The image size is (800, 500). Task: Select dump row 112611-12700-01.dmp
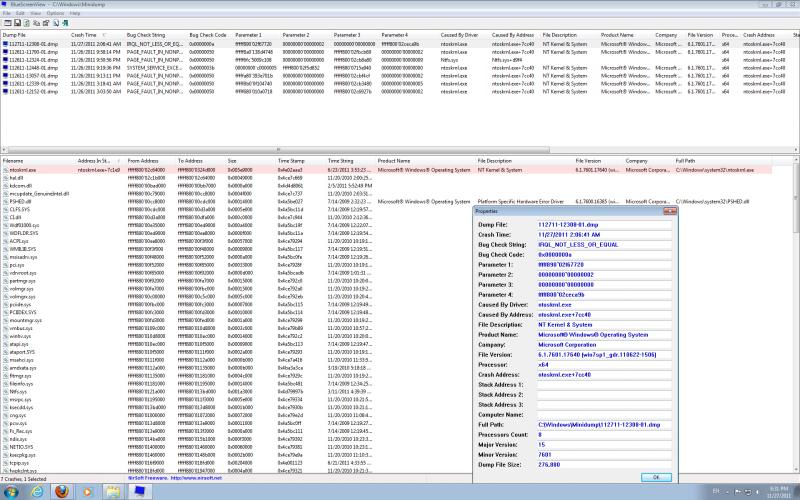[398, 52]
